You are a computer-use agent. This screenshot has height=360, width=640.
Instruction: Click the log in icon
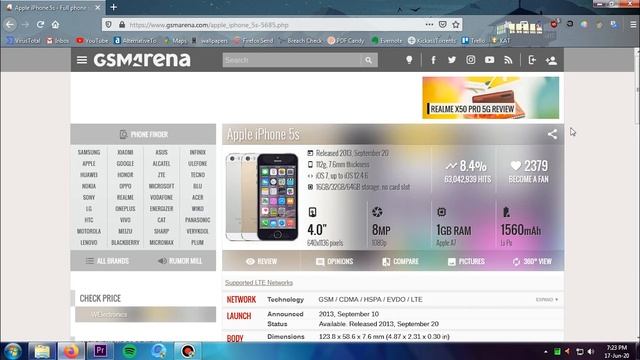[532, 60]
